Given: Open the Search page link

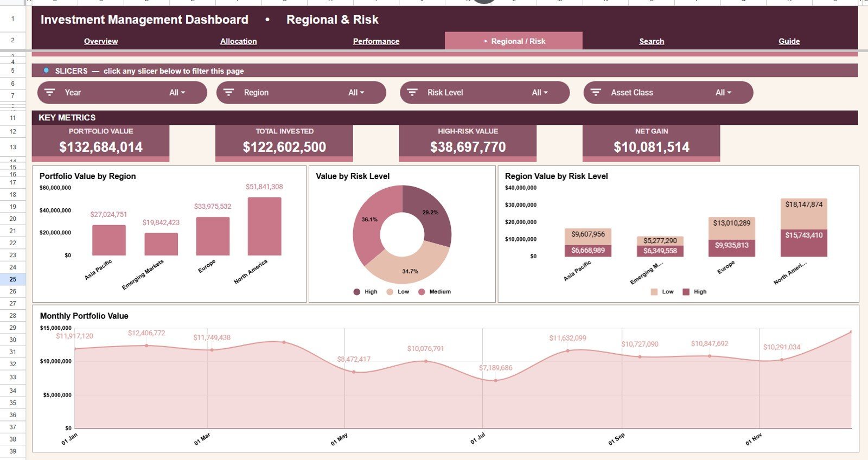Looking at the screenshot, I should [x=652, y=41].
